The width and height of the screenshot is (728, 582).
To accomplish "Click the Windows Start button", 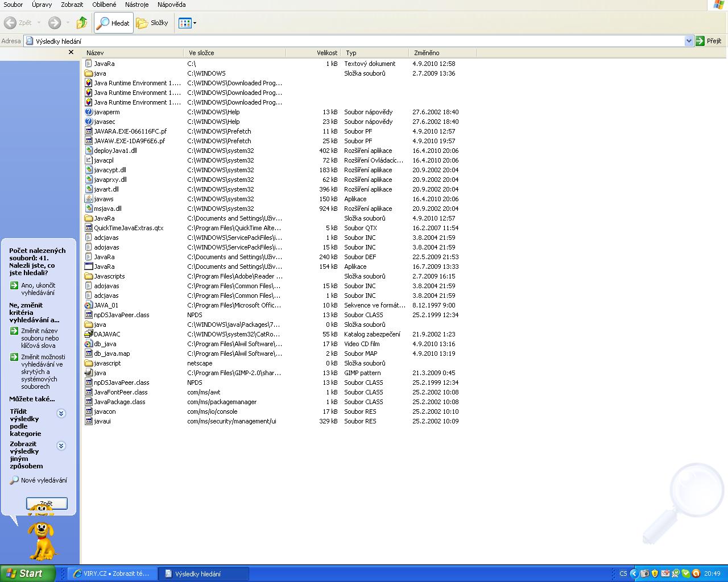I will coord(27,573).
